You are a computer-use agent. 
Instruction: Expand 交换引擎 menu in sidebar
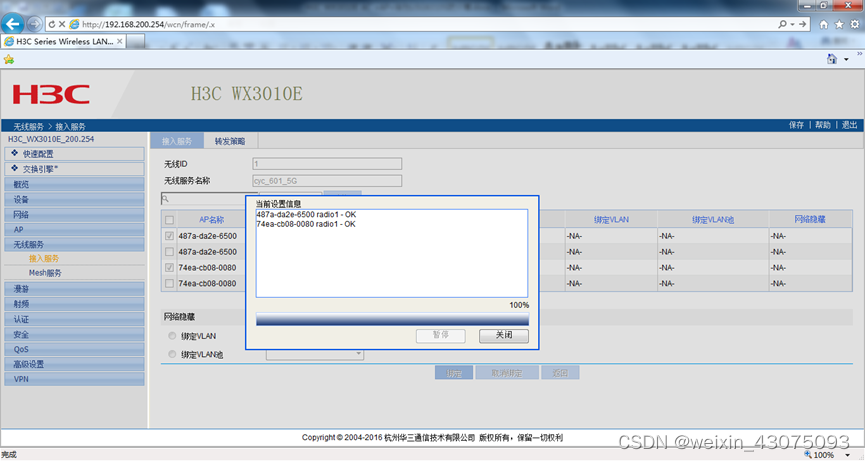coord(74,169)
